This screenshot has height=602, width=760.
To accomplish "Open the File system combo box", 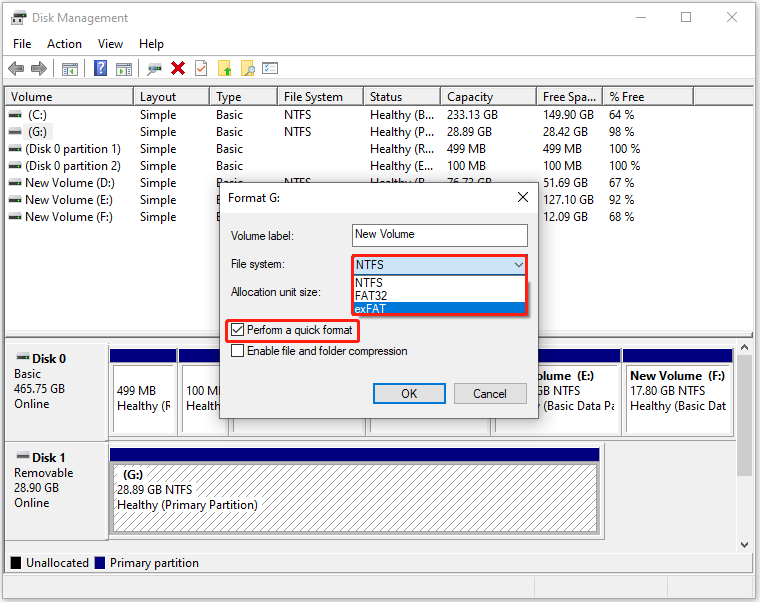I will pos(439,265).
